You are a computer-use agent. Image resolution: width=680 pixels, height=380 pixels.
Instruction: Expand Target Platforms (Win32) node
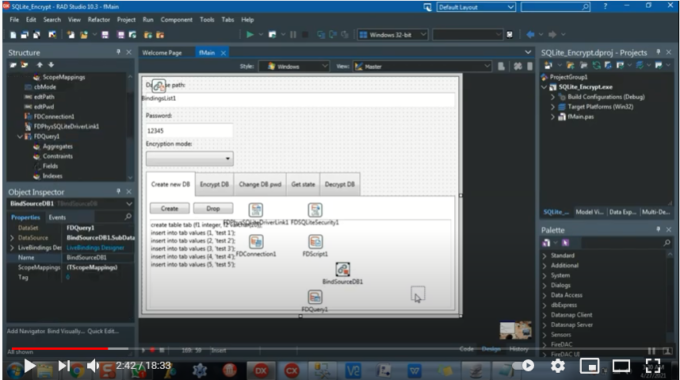[552, 107]
